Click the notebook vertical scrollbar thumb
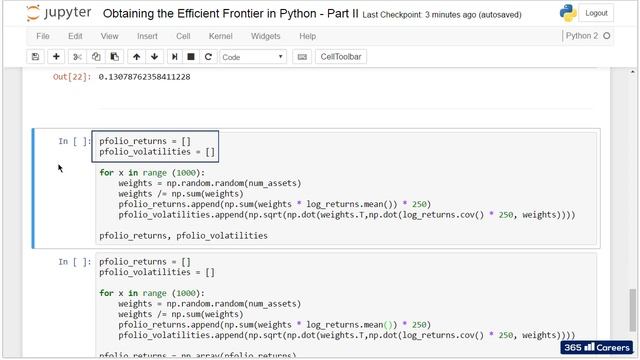 coord(632,311)
